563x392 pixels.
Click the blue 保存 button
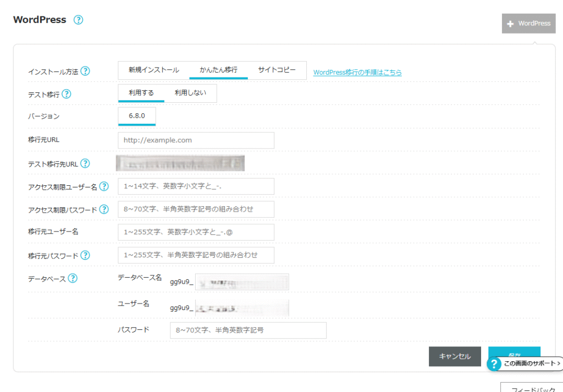point(514,352)
